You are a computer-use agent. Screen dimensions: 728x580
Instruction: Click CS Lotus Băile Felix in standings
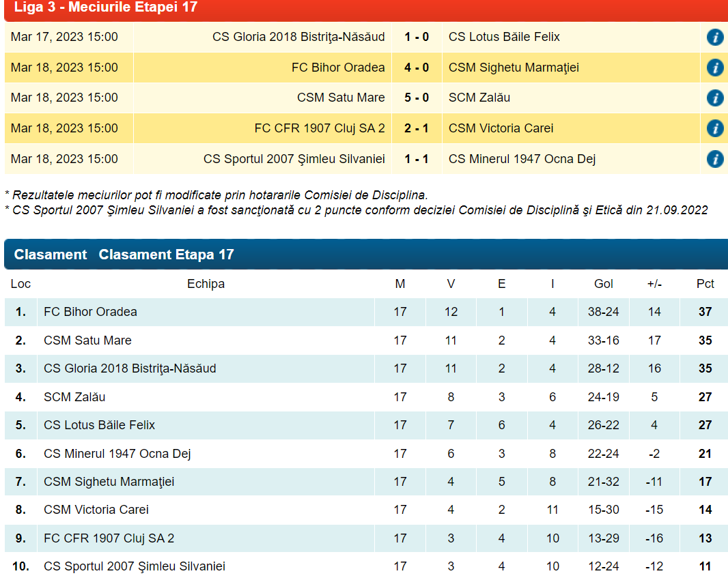coord(99,425)
